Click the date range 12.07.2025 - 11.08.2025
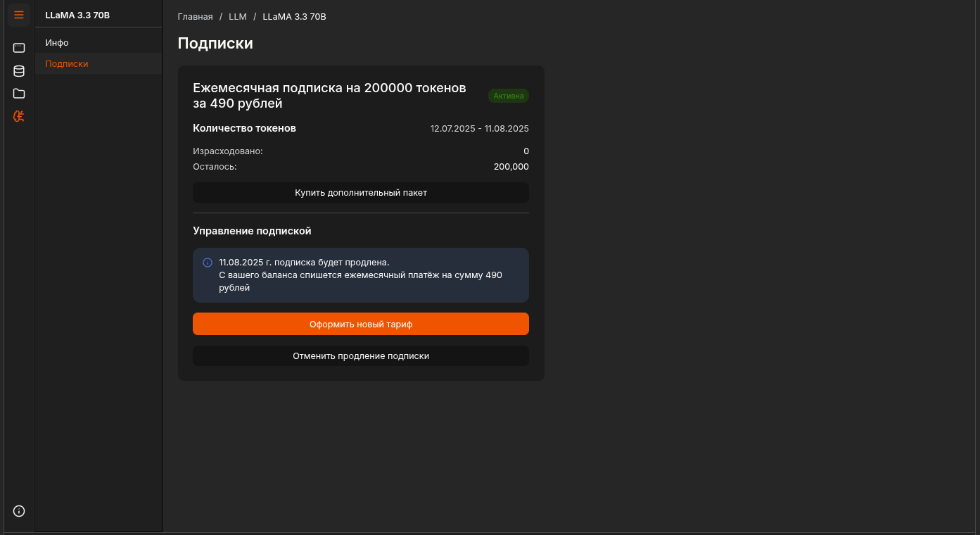Image resolution: width=980 pixels, height=535 pixels. [x=480, y=129]
